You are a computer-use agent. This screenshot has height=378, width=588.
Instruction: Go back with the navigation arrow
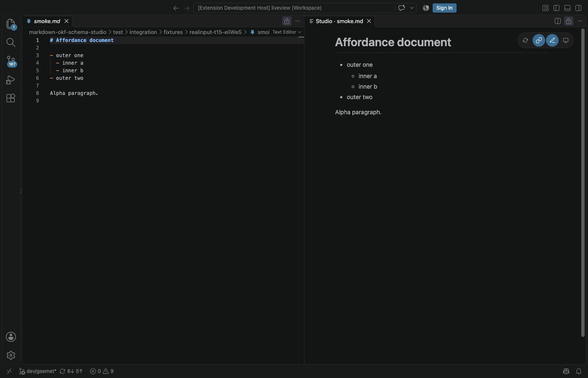pos(176,8)
